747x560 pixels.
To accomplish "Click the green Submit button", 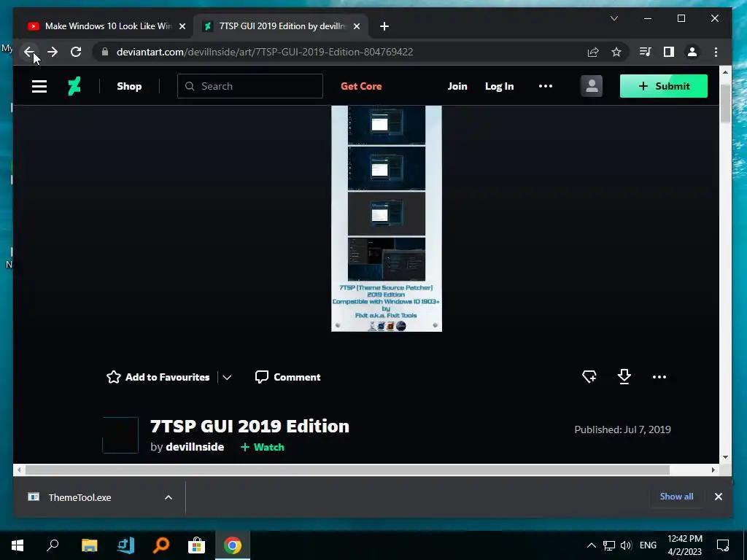I will [x=664, y=86].
